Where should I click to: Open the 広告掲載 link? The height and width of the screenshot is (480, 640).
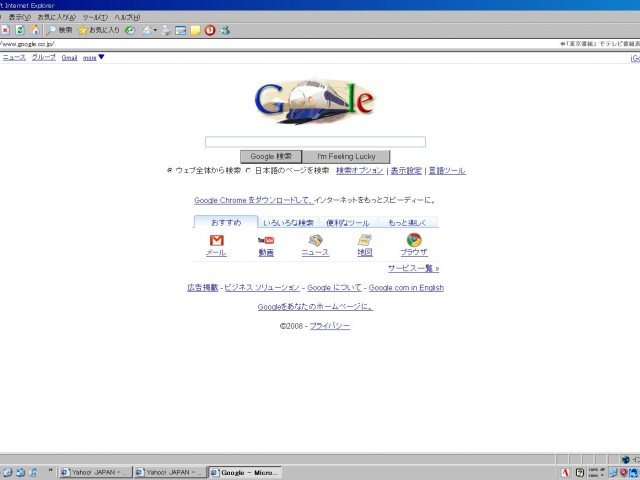[x=202, y=288]
